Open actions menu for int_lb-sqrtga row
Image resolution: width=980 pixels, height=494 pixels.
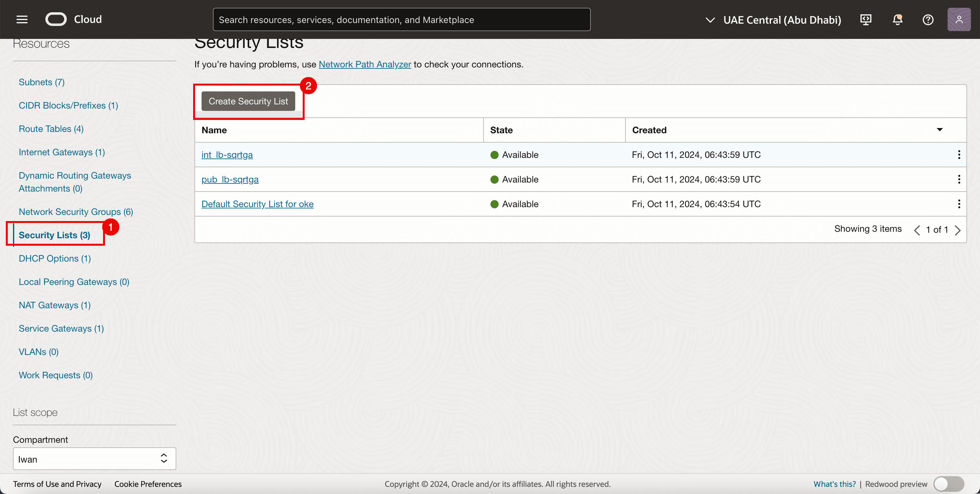pos(959,155)
